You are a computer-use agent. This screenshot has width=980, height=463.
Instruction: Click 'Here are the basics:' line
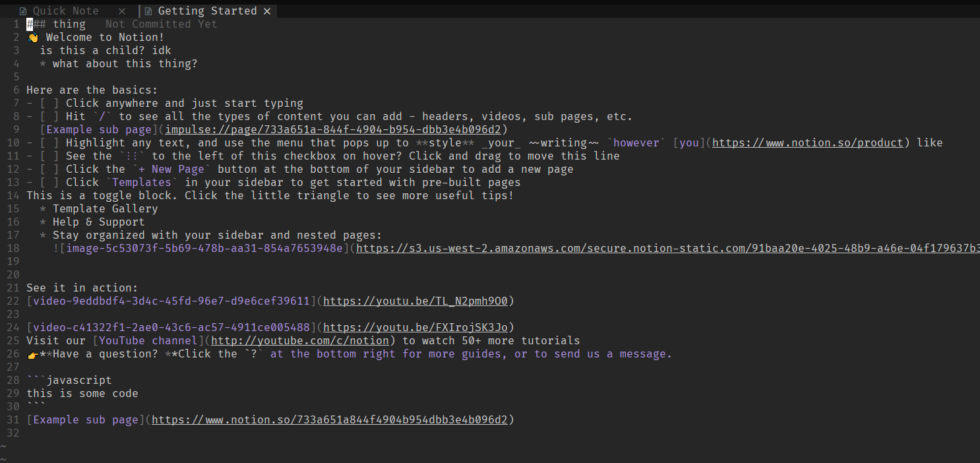tap(92, 90)
